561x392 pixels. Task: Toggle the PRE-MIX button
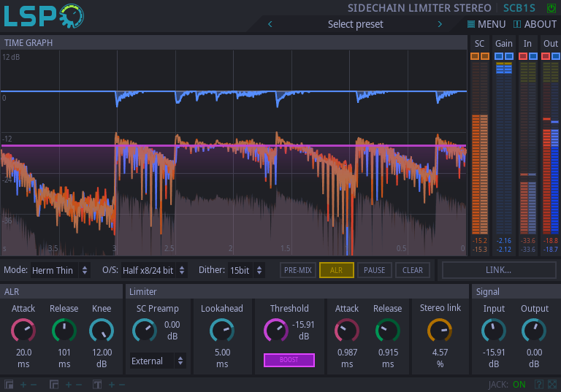[298, 270]
